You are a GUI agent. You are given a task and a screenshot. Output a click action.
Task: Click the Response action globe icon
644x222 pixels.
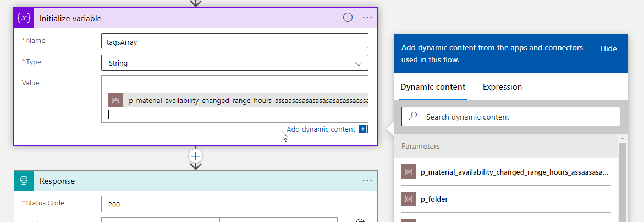(24, 181)
